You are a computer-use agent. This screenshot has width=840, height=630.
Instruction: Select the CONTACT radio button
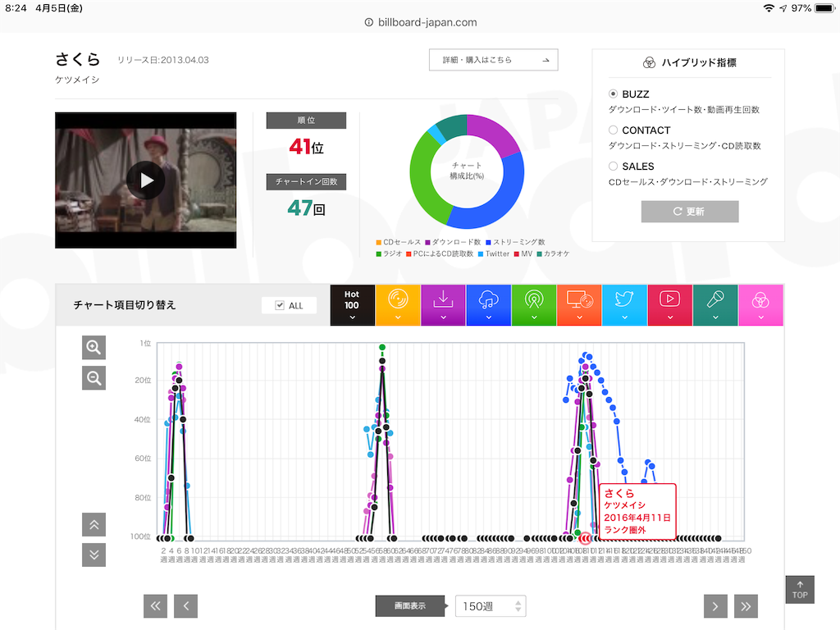[x=614, y=130]
